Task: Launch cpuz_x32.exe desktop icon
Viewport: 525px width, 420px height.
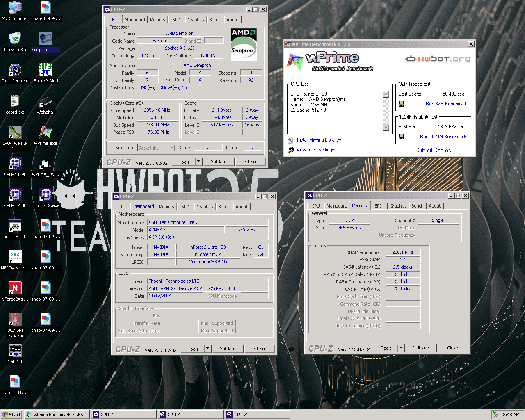Action: (x=46, y=198)
